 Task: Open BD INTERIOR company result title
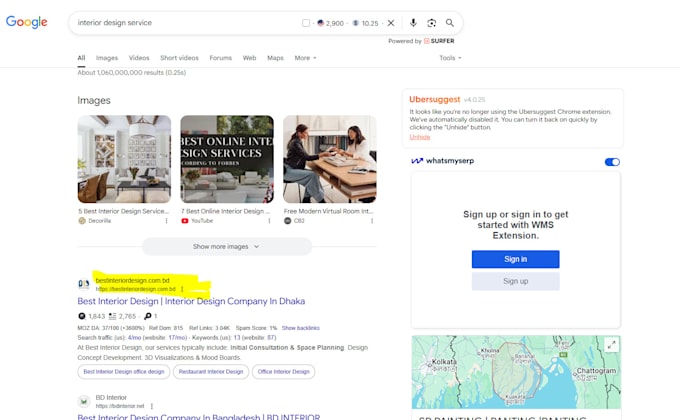coord(199,417)
